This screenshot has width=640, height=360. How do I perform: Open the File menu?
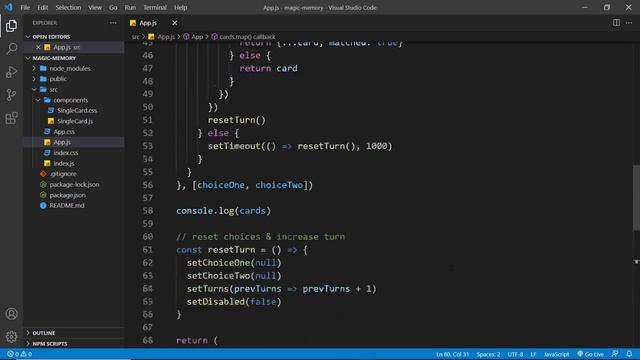[25, 7]
